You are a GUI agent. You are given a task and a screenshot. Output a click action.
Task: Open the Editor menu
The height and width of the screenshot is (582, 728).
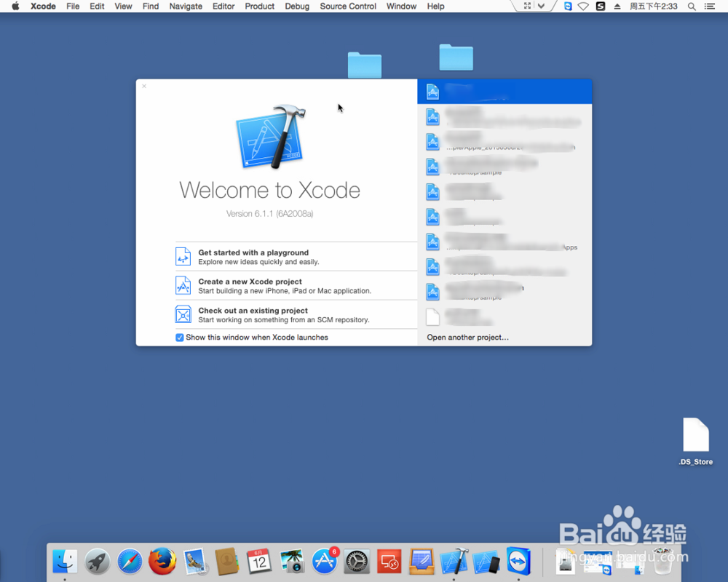(x=223, y=6)
